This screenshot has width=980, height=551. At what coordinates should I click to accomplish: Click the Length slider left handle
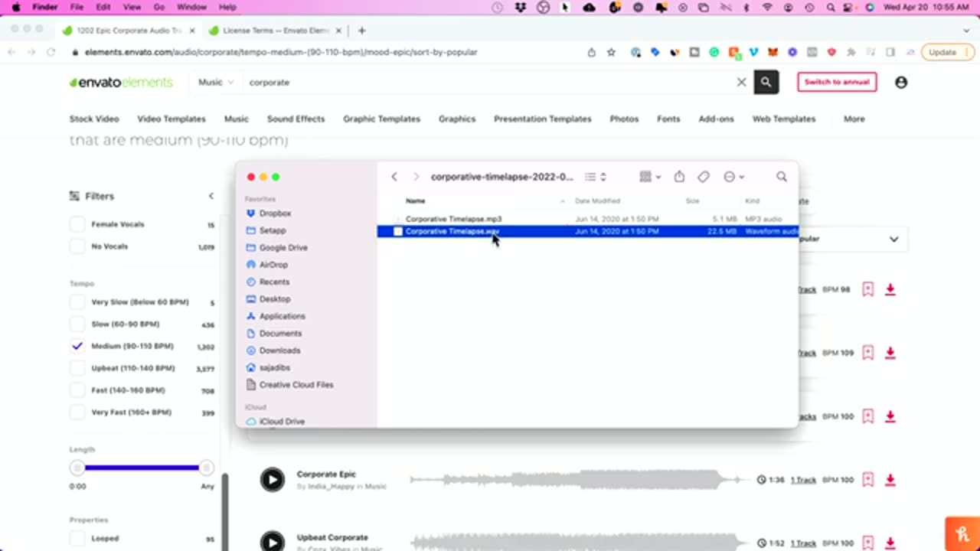(x=77, y=468)
